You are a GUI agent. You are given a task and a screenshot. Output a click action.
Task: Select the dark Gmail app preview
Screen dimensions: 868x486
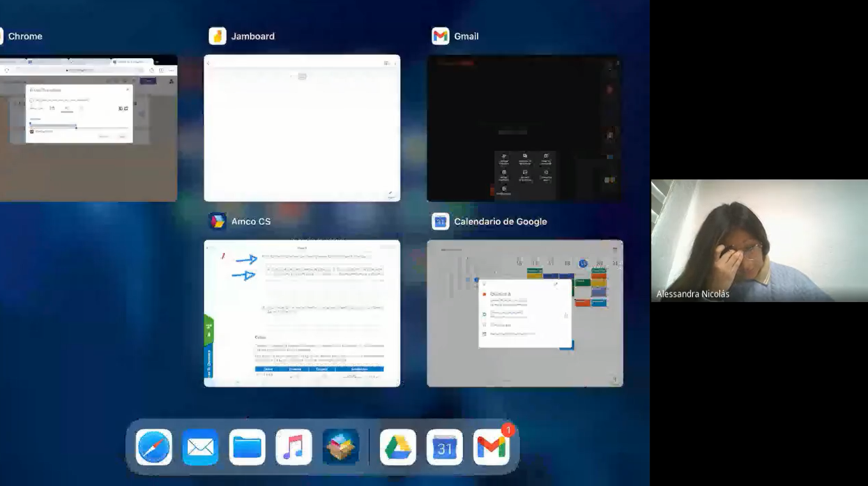coord(524,128)
